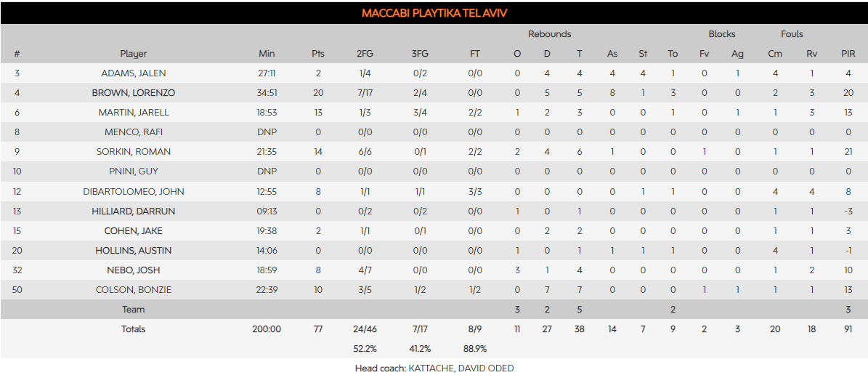868x375 pixels.
Task: Open HILLIARD, DARRUN profile link
Action: click(x=133, y=211)
